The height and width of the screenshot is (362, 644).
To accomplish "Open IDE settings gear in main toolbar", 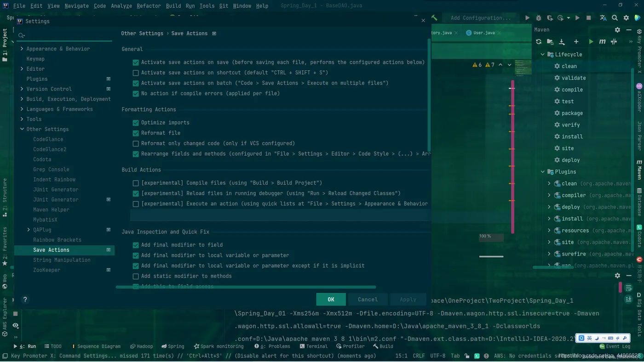I will 626,18.
